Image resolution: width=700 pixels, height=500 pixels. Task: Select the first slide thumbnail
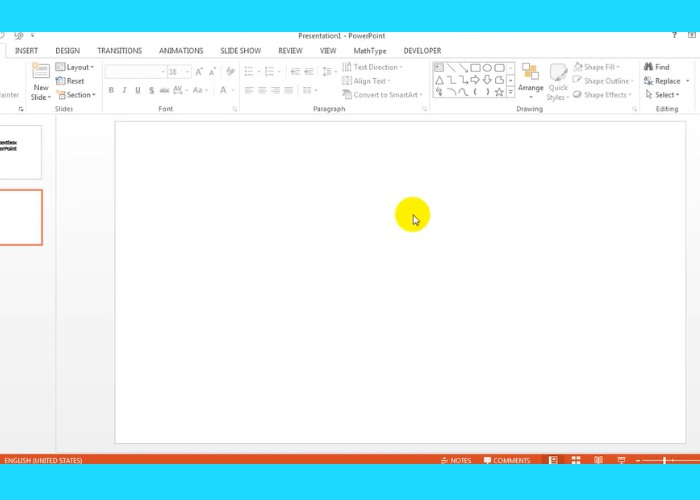[20, 151]
